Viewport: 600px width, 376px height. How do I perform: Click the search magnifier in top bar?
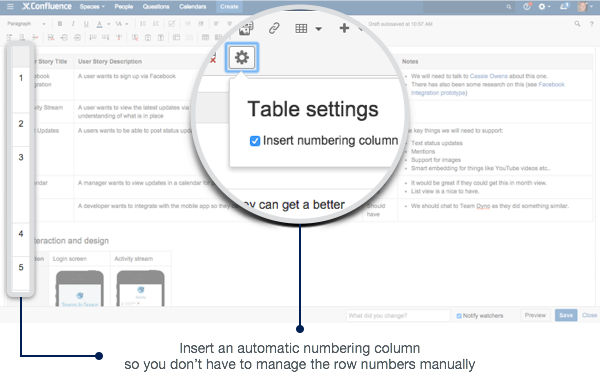tap(509, 7)
